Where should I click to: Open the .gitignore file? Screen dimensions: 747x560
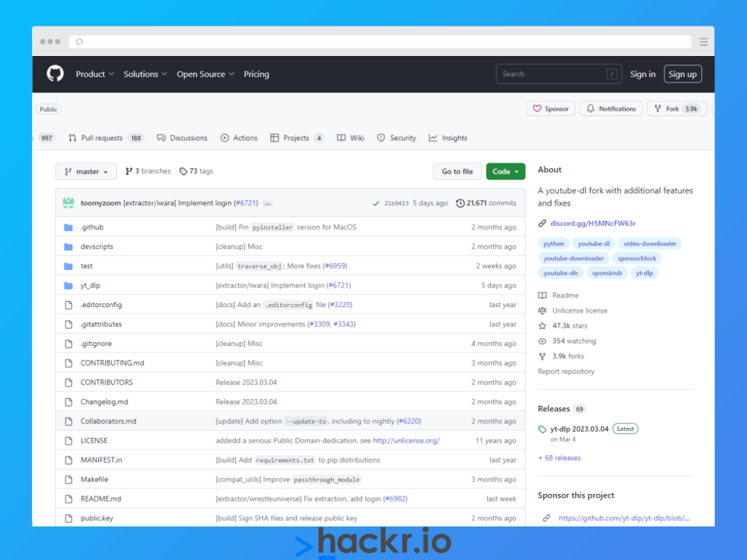[x=96, y=344]
